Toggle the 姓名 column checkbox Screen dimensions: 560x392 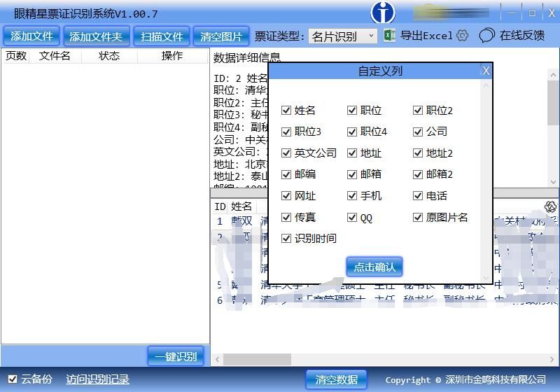tap(286, 111)
